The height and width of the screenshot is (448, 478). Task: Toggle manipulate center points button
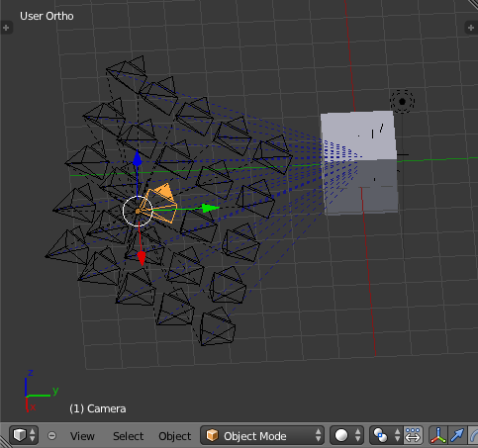point(413,435)
